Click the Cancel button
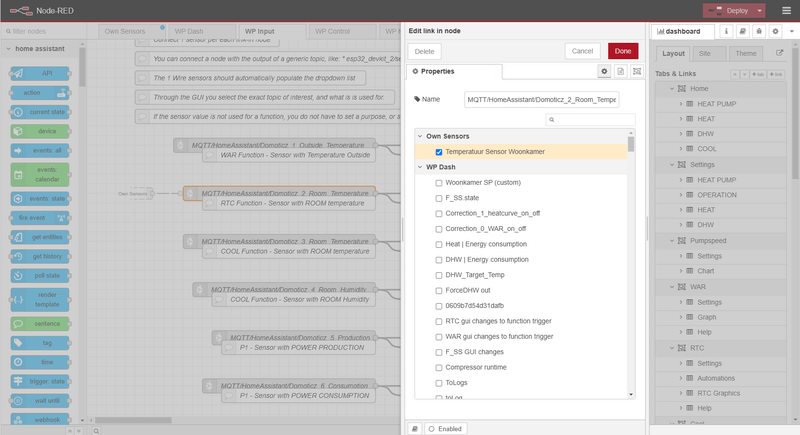Screen dimensions: 800x435 pos(582,51)
